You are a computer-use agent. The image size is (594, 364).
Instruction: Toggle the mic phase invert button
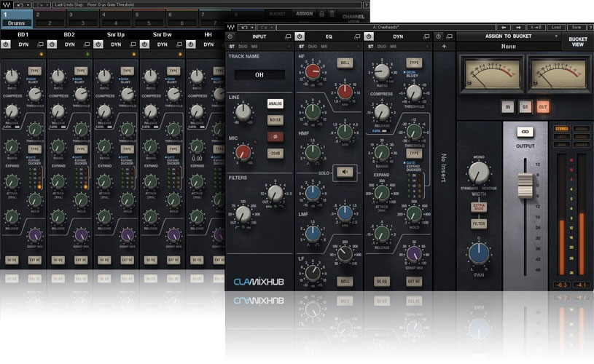275,136
